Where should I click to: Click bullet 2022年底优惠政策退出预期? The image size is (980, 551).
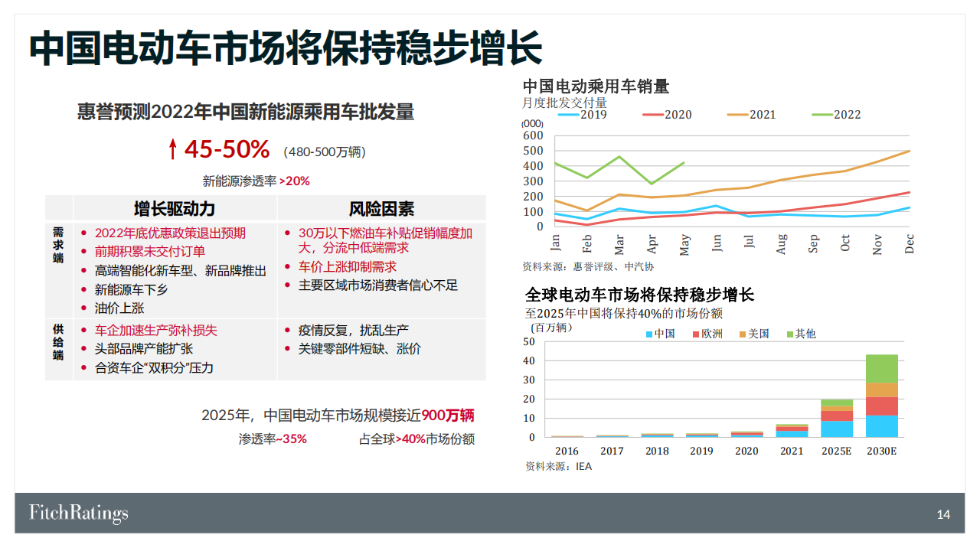click(x=170, y=233)
